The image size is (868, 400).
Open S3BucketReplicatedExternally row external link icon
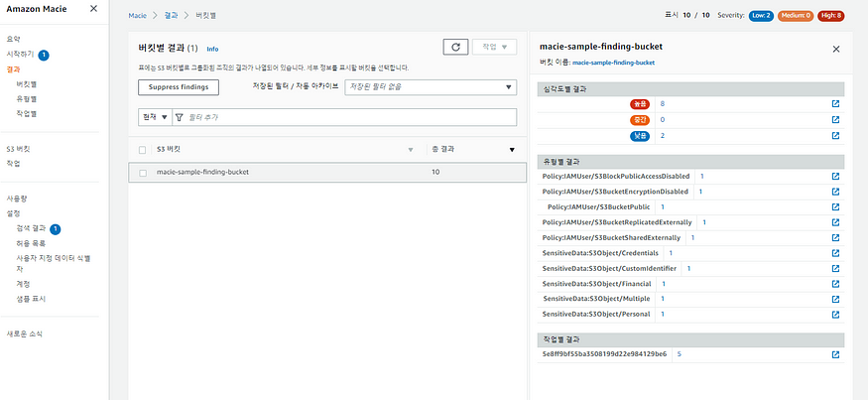(835, 222)
